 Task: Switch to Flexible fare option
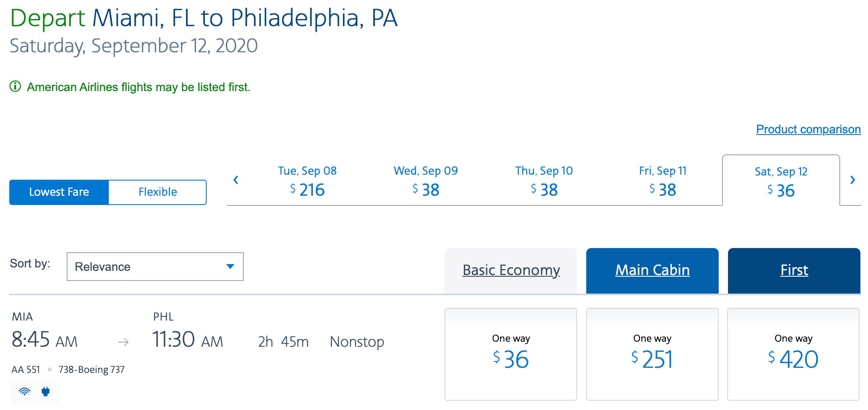158,192
